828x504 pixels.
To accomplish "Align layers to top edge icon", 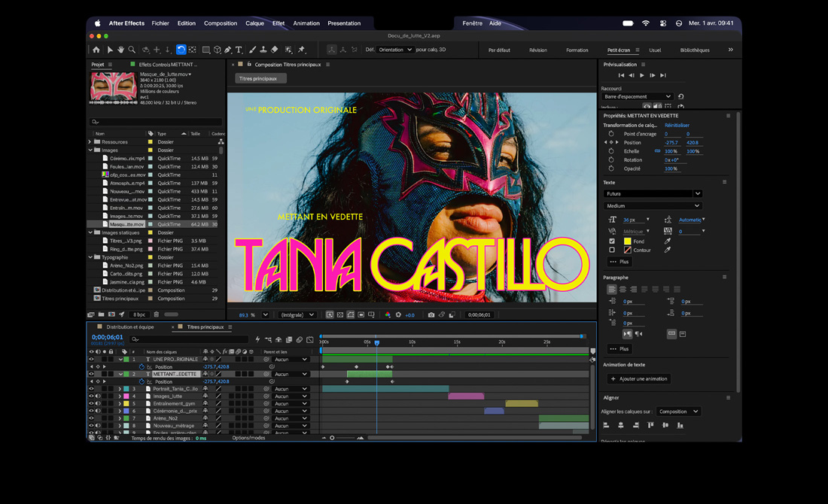I will pyautogui.click(x=650, y=425).
